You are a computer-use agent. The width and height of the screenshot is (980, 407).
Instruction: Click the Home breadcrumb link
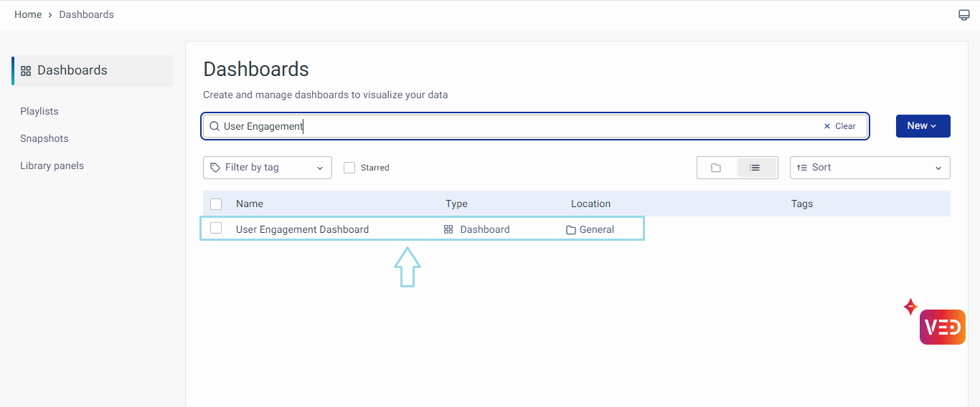point(28,14)
